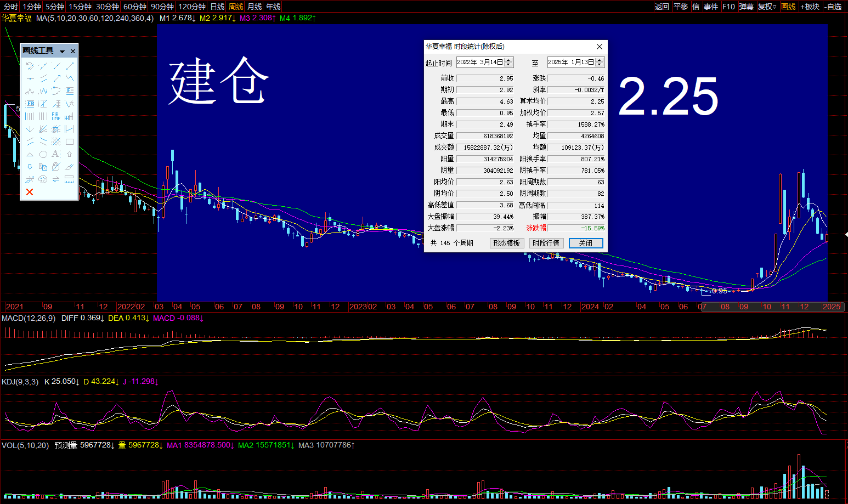The image size is (848, 504).
Task: Click the 2023 year marker on time axis
Action: coord(358,307)
